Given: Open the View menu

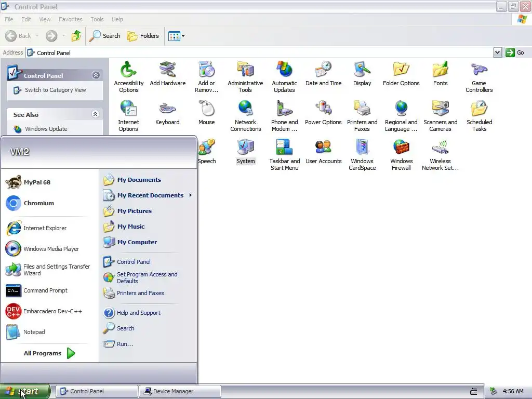Looking at the screenshot, I should tap(45, 19).
